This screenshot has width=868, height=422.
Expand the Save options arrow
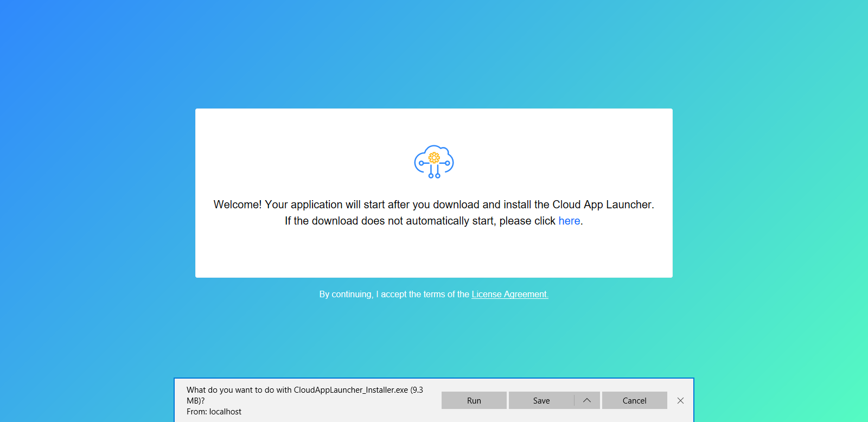point(587,400)
